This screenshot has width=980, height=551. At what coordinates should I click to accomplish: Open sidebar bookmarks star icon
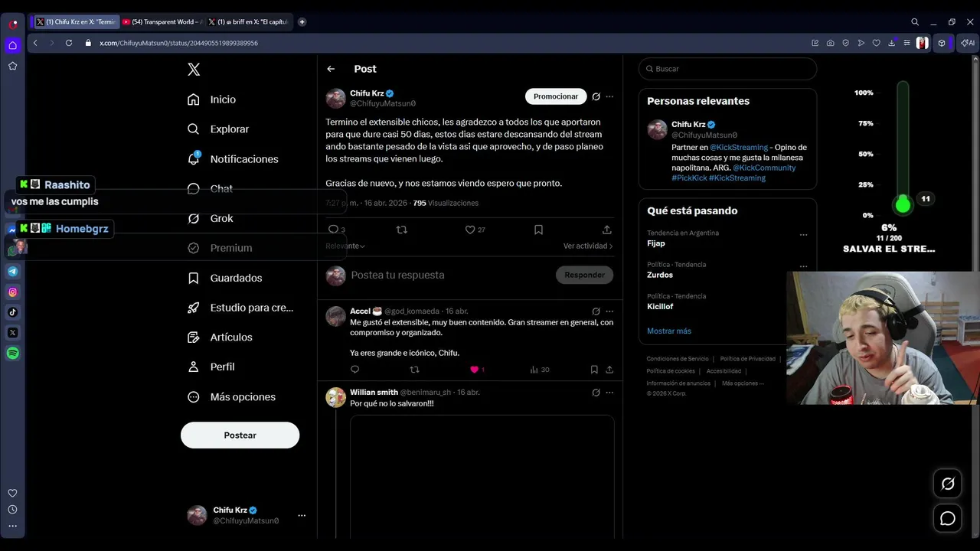(x=13, y=66)
